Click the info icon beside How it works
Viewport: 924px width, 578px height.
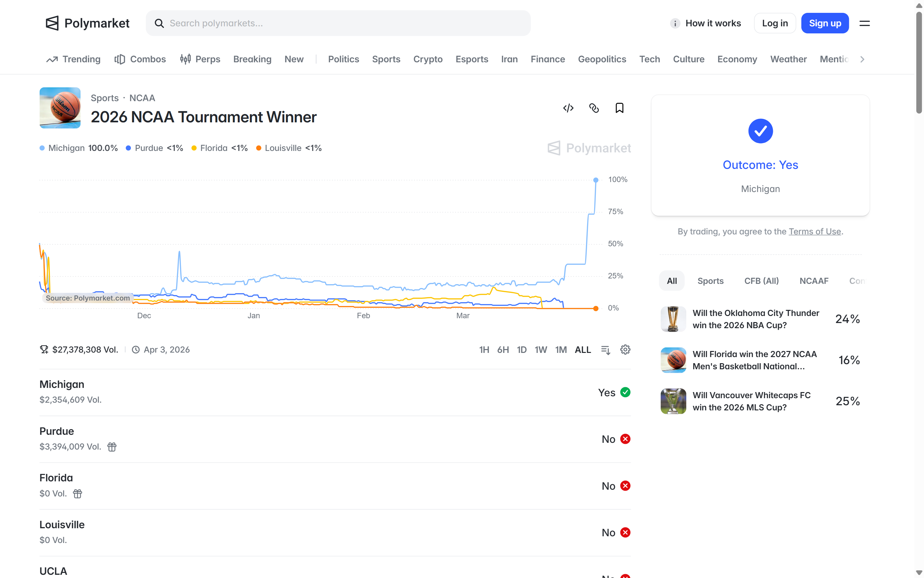coord(675,23)
